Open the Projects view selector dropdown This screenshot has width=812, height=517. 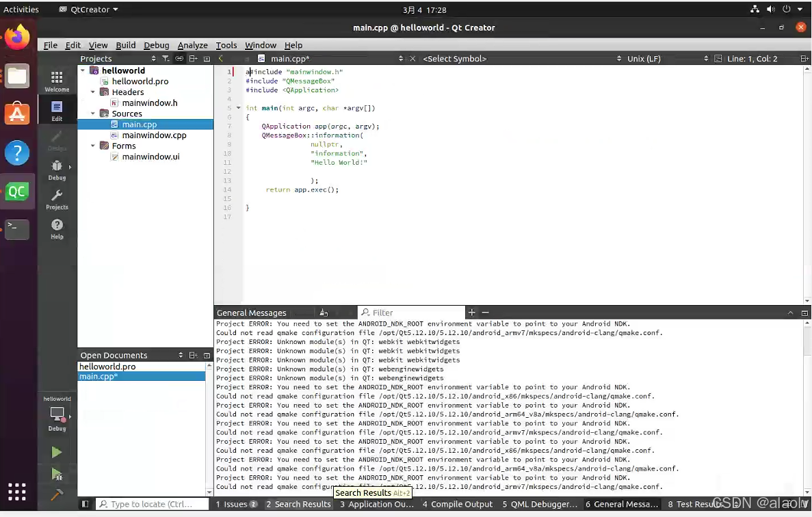118,59
